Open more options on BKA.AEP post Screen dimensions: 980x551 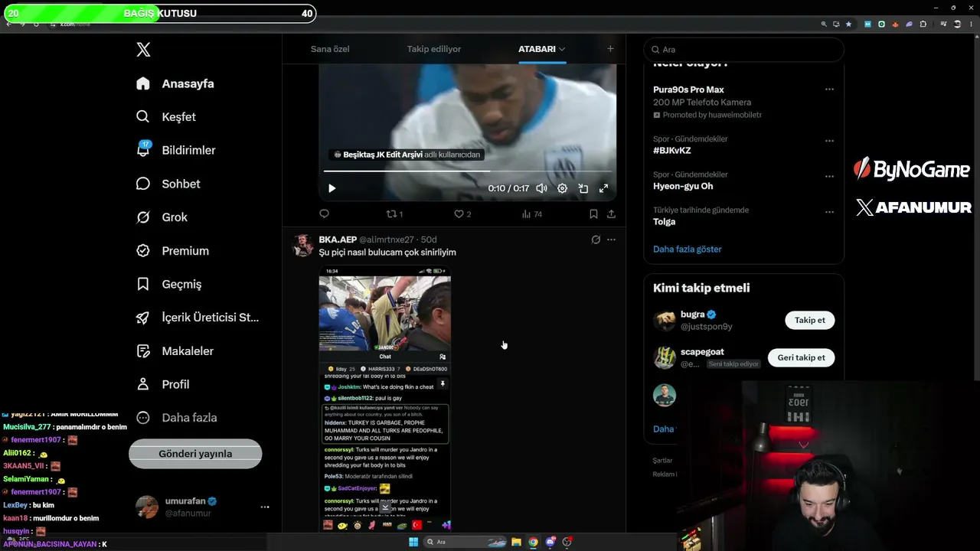611,240
